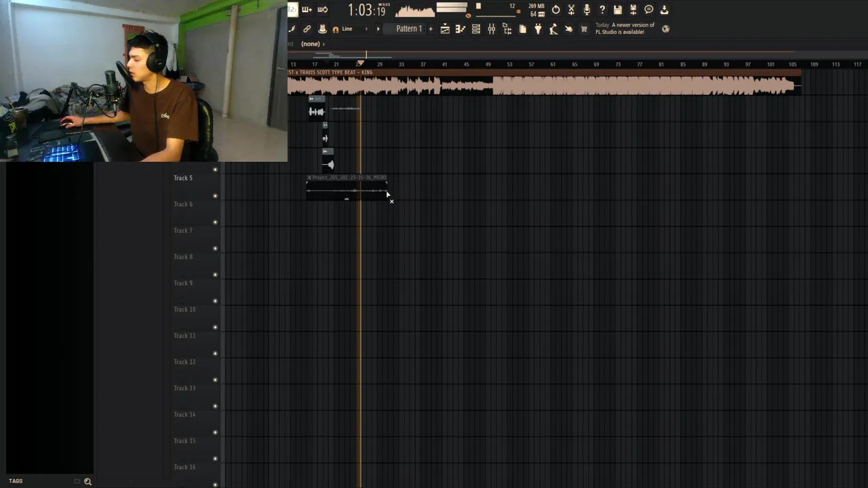The width and height of the screenshot is (868, 488).
Task: Expand arrow next to (none)
Action: (324, 44)
